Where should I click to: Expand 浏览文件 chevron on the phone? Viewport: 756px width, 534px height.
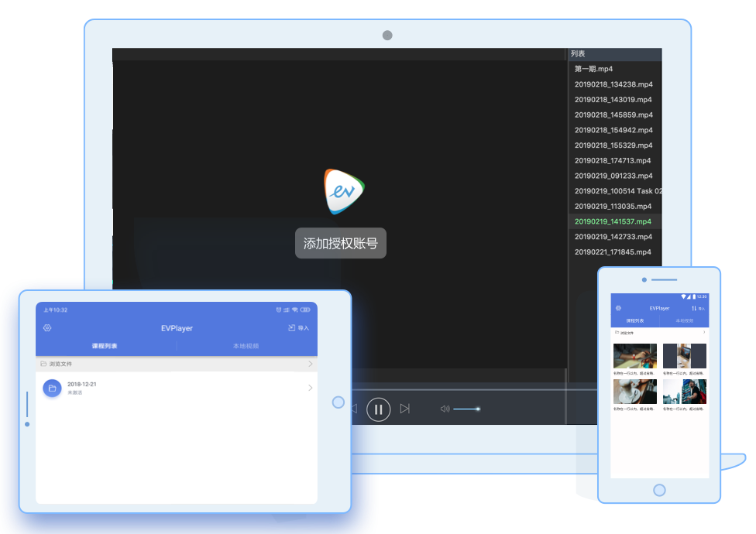[703, 332]
